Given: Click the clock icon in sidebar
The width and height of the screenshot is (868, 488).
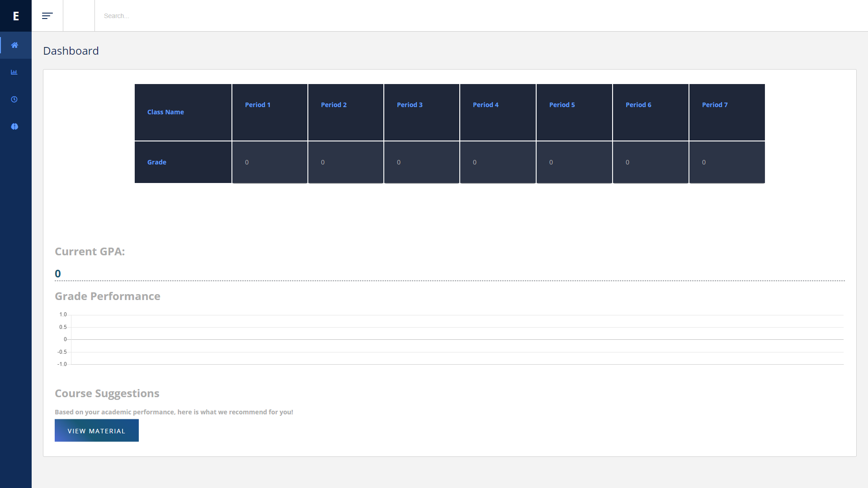Looking at the screenshot, I should point(14,99).
